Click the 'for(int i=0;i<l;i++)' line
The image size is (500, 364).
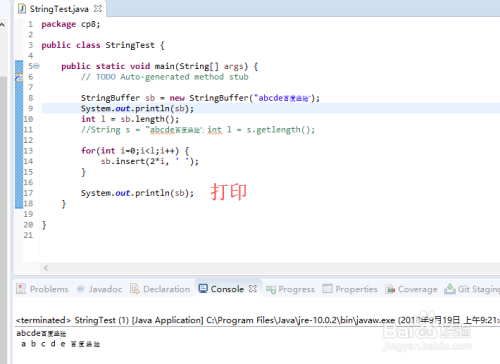[135, 151]
